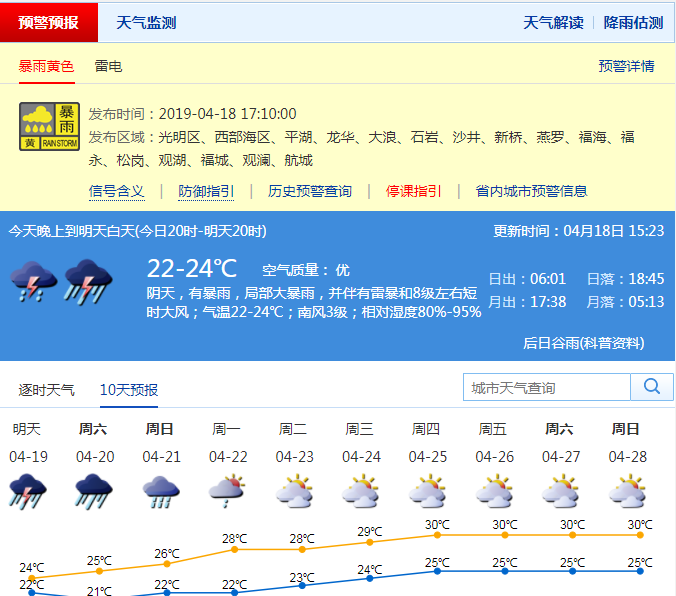Screen dimensions: 676x596
Task: Switch to the 预警预报 tab
Action: tap(49, 22)
